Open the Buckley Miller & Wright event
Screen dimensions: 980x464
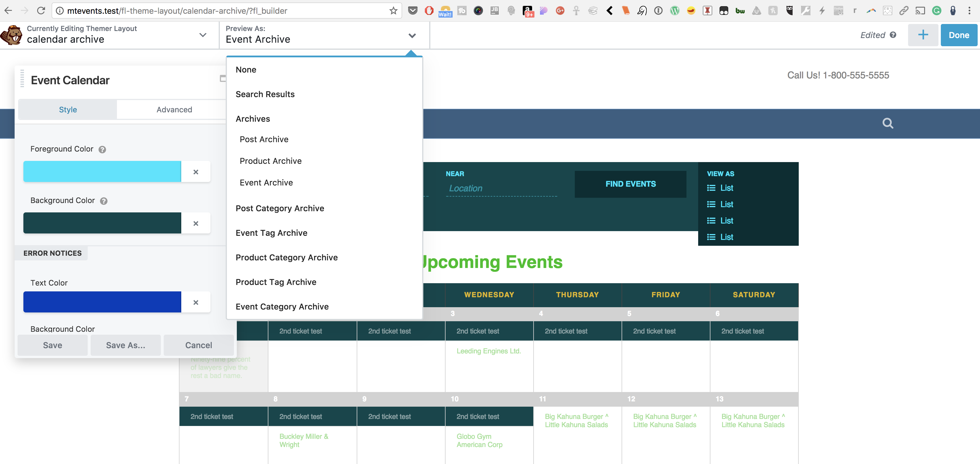click(x=303, y=440)
